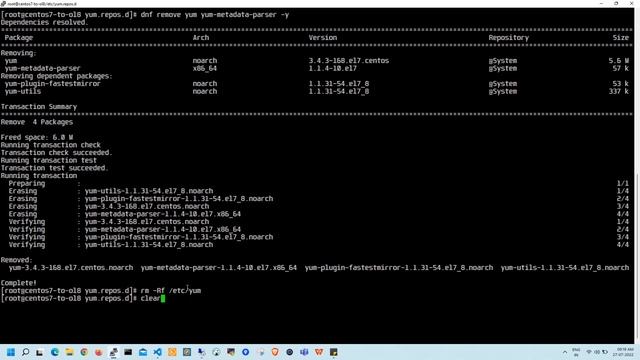Screen dimensions: 640x360
Task: Click 'Transaction test succeeded.' line
Action: click(x=54, y=168)
